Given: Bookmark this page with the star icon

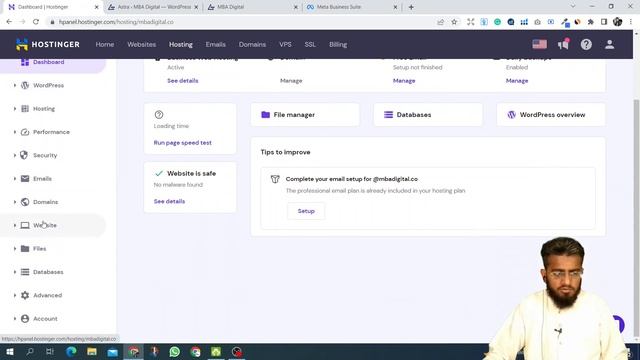Looking at the screenshot, I should pyautogui.click(x=454, y=22).
